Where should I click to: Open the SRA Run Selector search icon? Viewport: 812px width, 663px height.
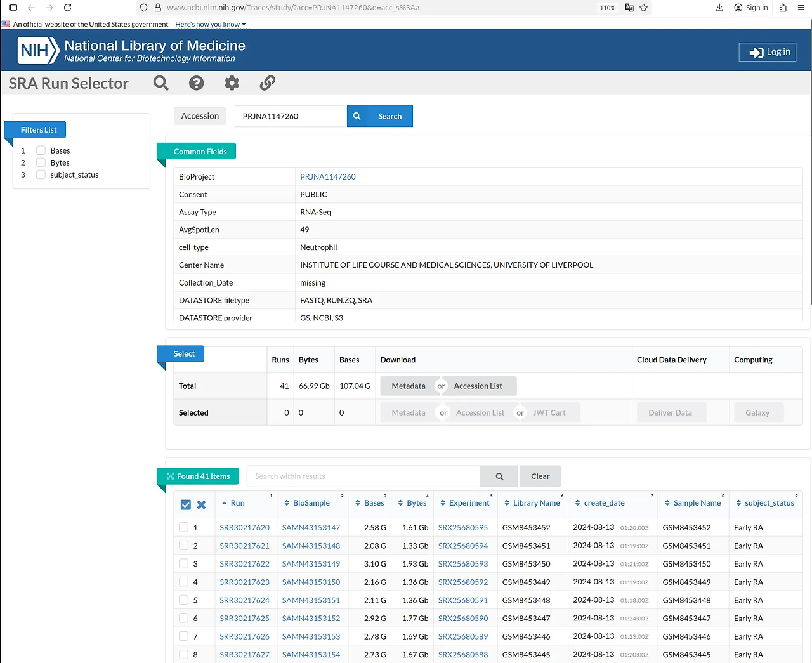161,83
